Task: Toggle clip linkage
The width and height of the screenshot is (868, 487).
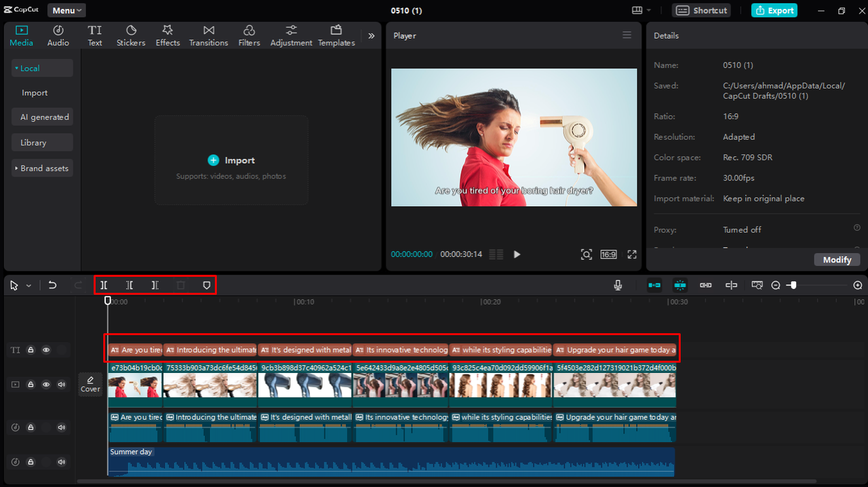Action: pos(706,286)
